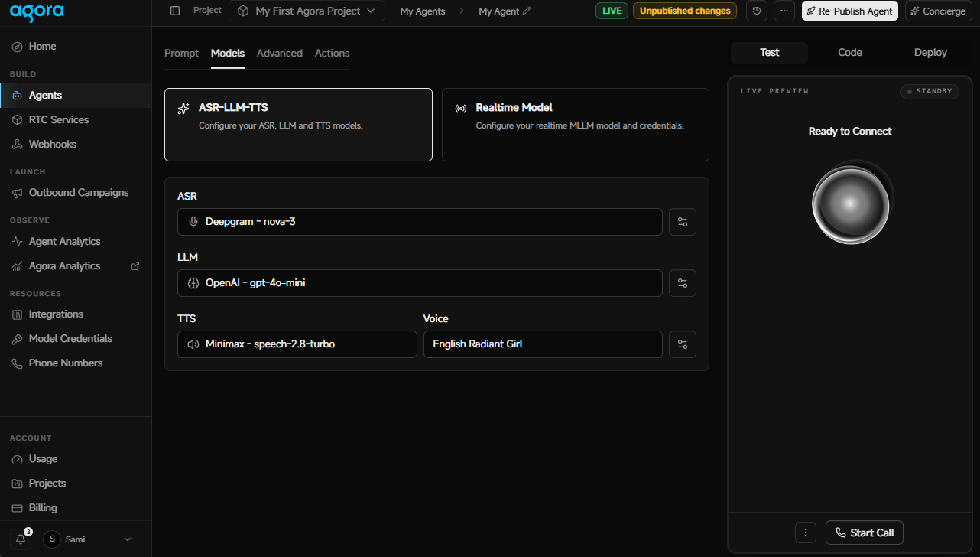Click the Phone Numbers handset icon
980x557 pixels.
pyautogui.click(x=17, y=363)
